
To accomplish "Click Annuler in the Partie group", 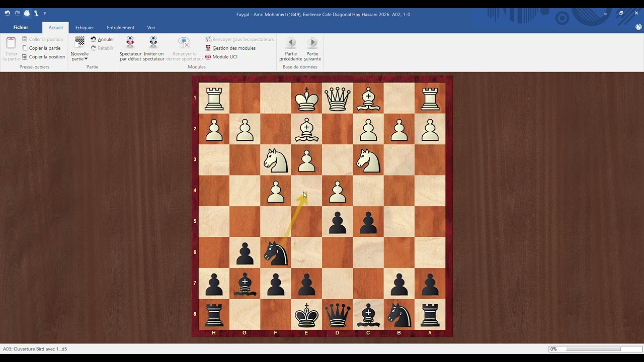I will coord(102,39).
